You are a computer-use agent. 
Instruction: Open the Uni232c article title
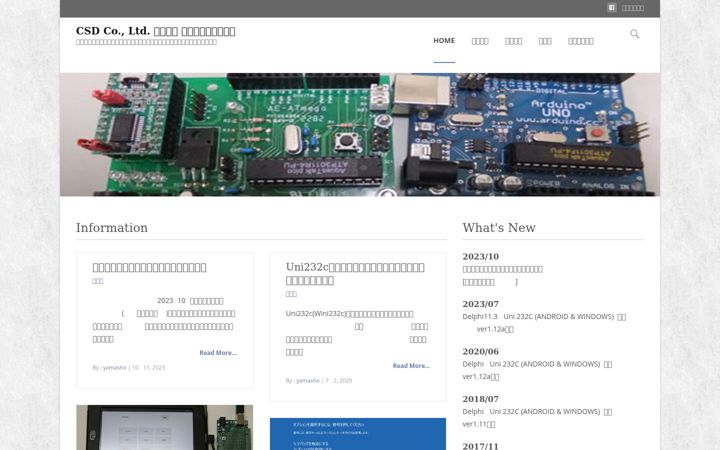355,274
